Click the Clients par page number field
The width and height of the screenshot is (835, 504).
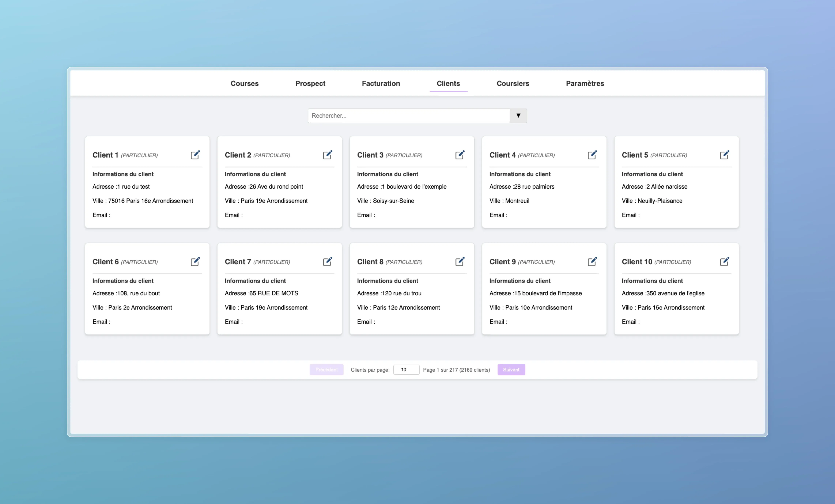coord(406,370)
